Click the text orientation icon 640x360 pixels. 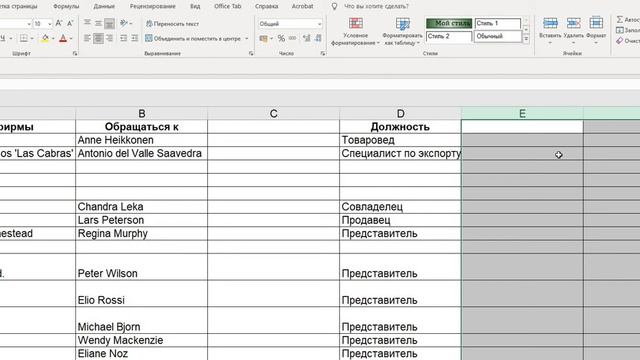tap(124, 24)
